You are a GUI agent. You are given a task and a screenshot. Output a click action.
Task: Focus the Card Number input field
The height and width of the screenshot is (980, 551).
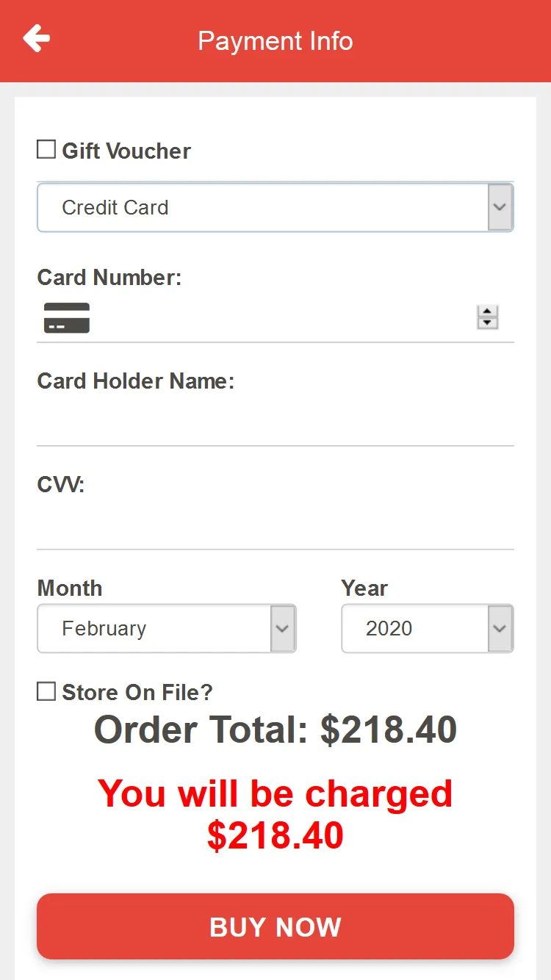(x=283, y=317)
